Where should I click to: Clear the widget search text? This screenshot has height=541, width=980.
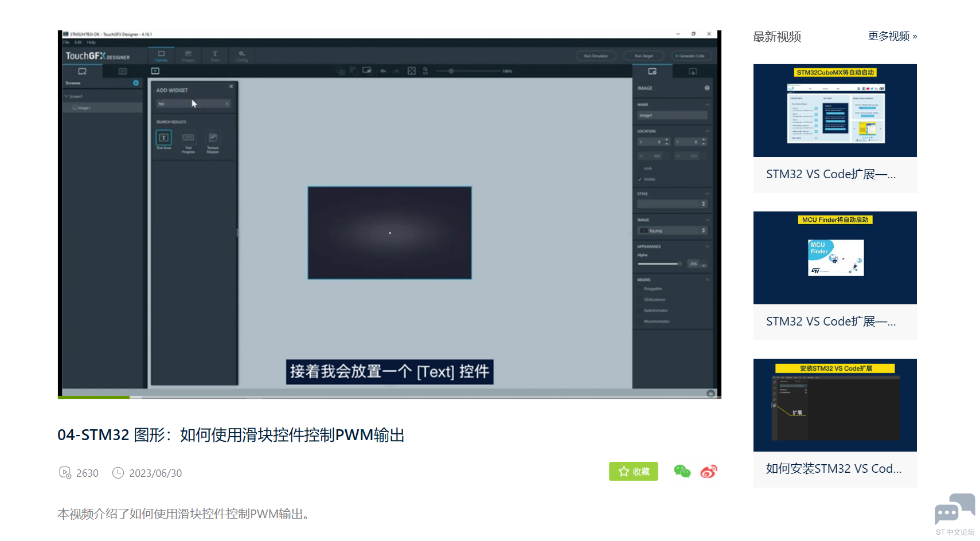(x=227, y=104)
